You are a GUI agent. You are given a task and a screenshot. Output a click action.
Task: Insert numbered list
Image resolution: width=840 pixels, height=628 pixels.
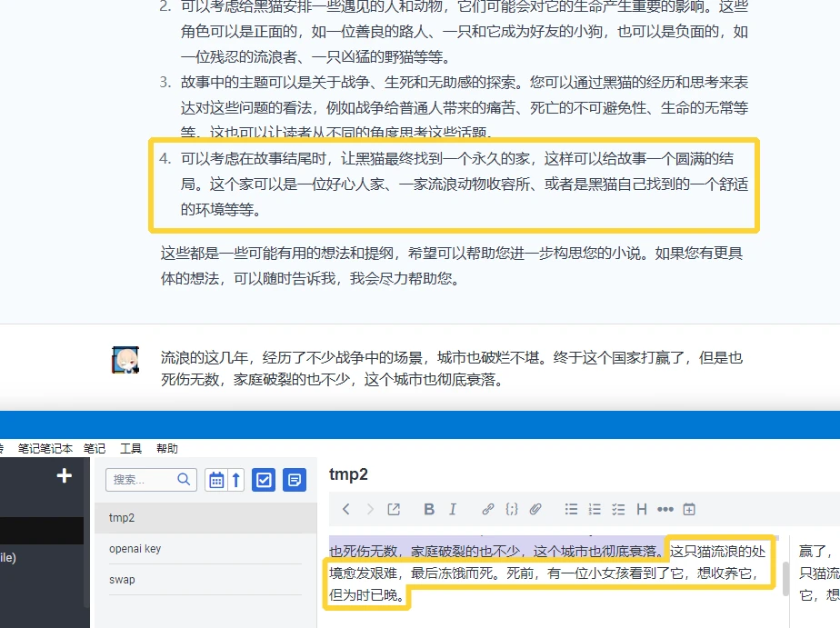click(595, 509)
